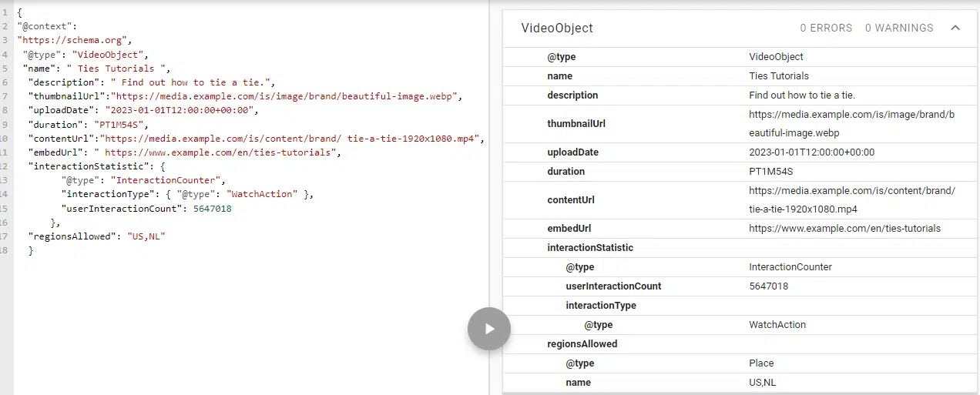Select the WatchAction value in results

[777, 325]
